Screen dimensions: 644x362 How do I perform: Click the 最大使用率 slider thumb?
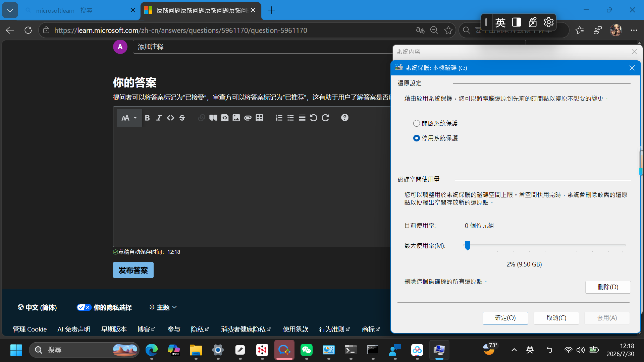click(468, 245)
